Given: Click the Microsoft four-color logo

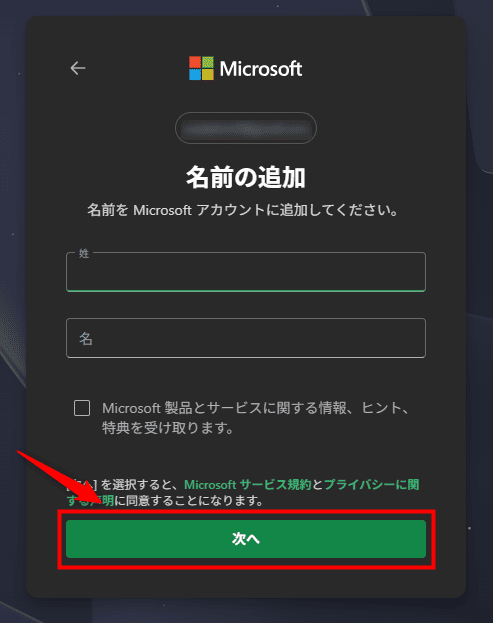Looking at the screenshot, I should (x=201, y=68).
